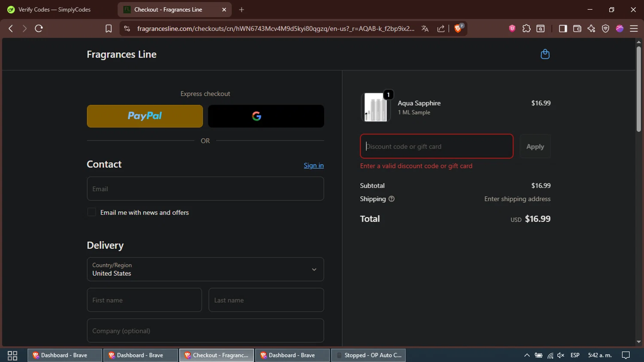Screen dimensions: 644x362
Task: Click the Aqua Sapphire product name
Action: pos(419,103)
